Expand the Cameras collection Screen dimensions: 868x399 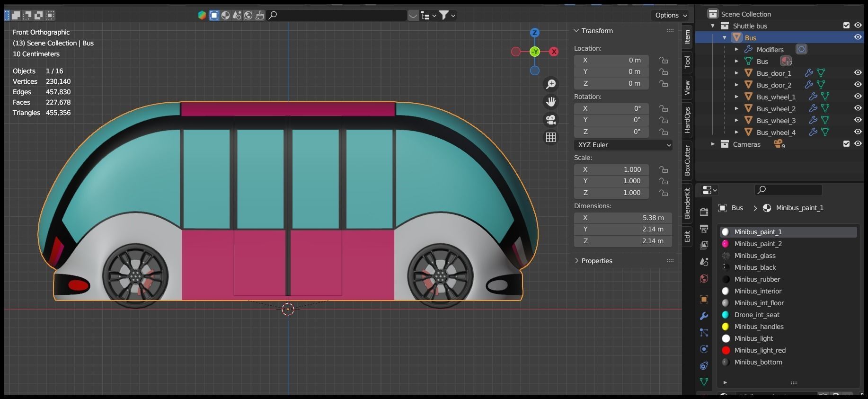[713, 144]
